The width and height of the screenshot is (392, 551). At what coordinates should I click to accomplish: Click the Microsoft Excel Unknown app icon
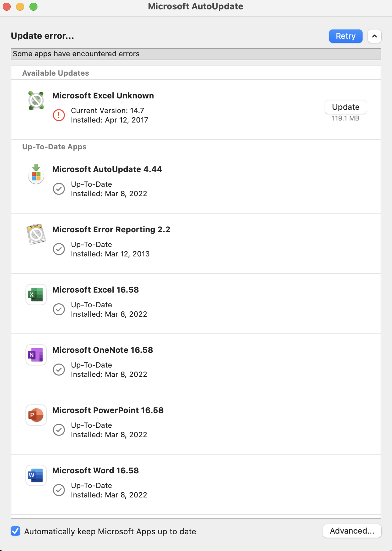(x=36, y=100)
